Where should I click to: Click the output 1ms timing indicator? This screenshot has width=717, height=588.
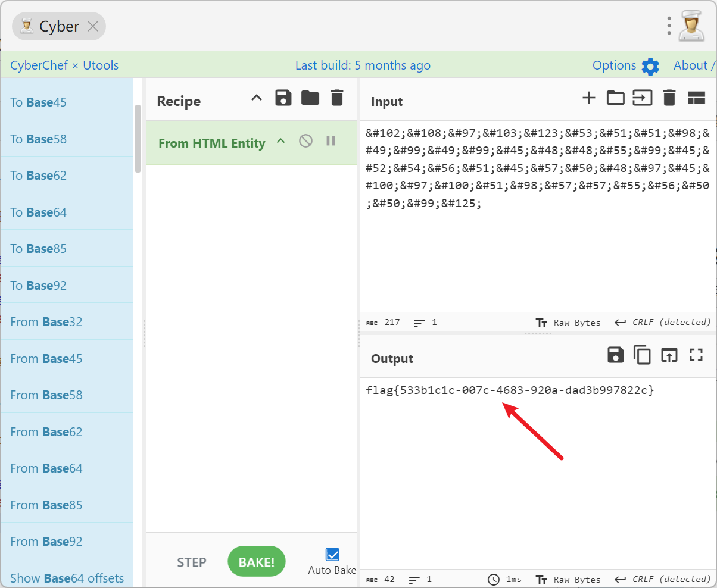point(504,580)
